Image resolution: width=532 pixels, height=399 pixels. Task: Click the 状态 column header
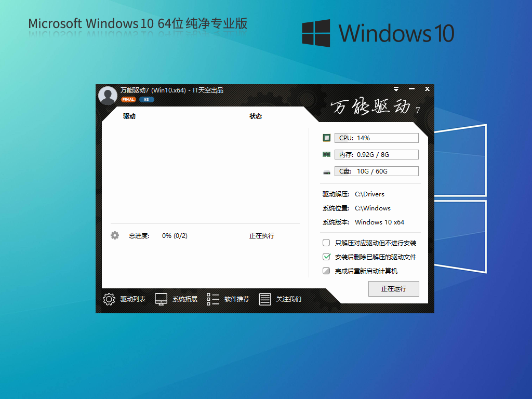(256, 116)
